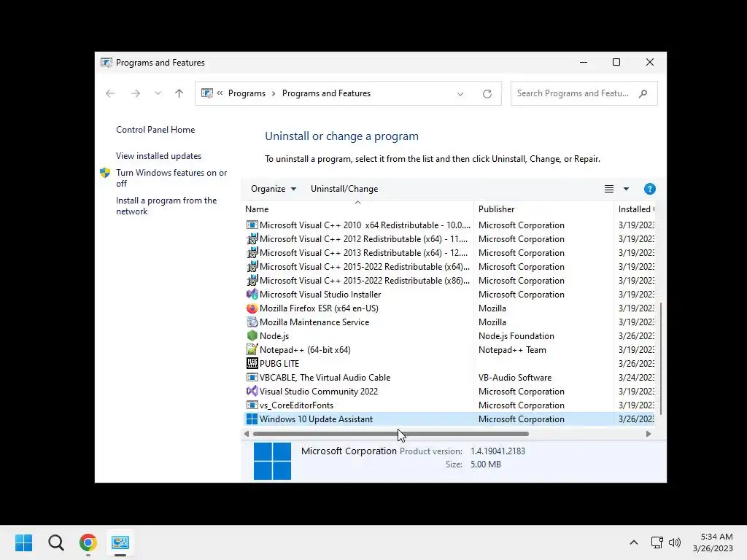Sort by the Name column header
The image size is (747, 560).
tap(357, 209)
